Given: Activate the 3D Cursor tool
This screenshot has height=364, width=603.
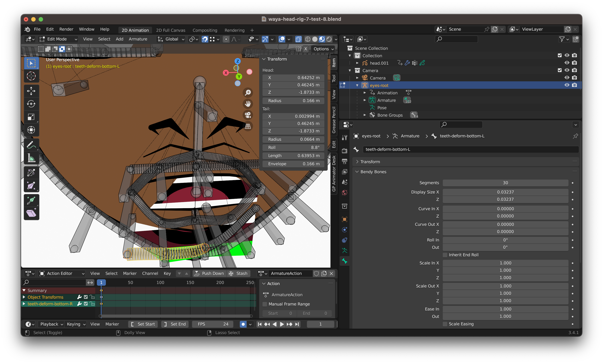Looking at the screenshot, I should click(x=31, y=76).
